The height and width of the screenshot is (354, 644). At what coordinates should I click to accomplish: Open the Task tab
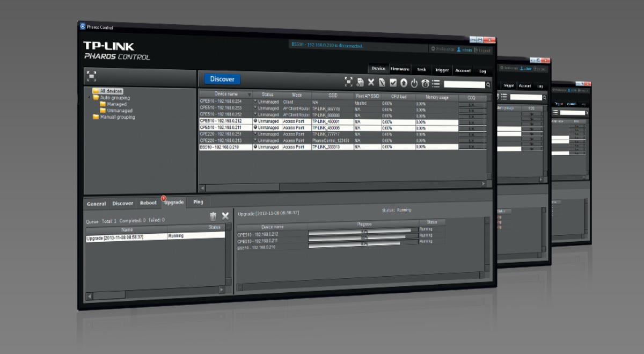[421, 69]
